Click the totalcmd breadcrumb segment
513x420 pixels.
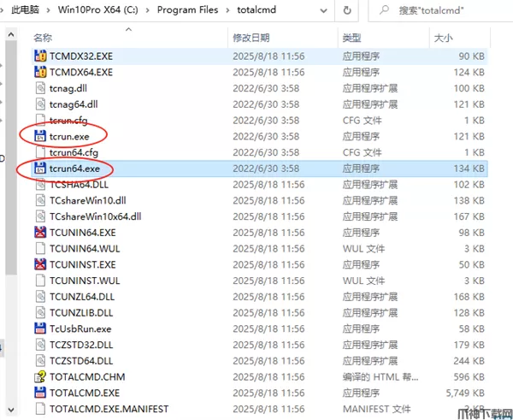(x=256, y=9)
